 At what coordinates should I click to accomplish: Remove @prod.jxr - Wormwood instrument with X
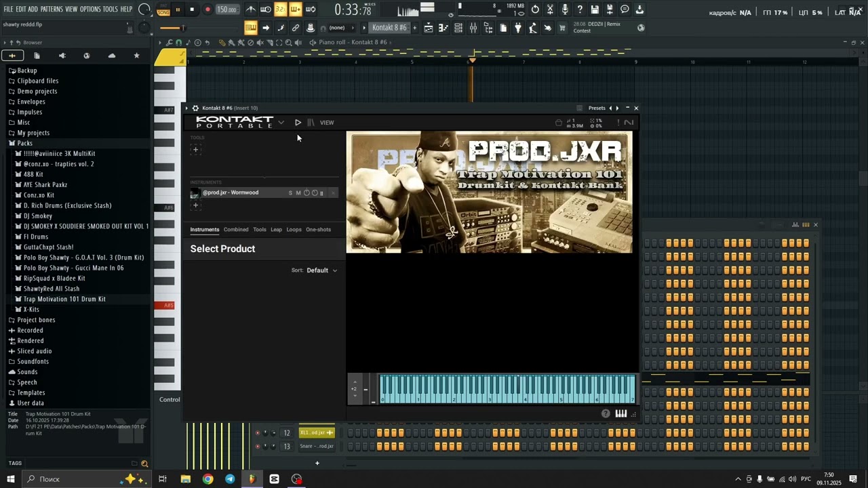pos(332,193)
